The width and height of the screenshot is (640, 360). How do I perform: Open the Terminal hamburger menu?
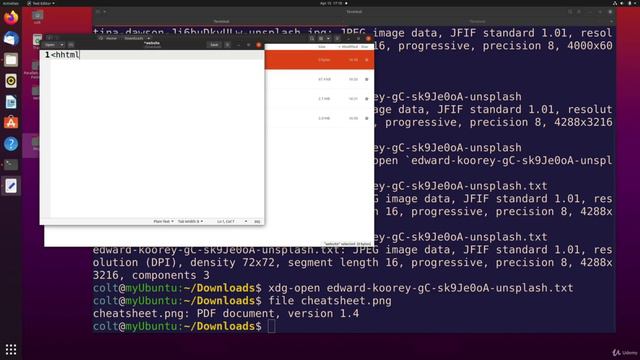point(579,12)
